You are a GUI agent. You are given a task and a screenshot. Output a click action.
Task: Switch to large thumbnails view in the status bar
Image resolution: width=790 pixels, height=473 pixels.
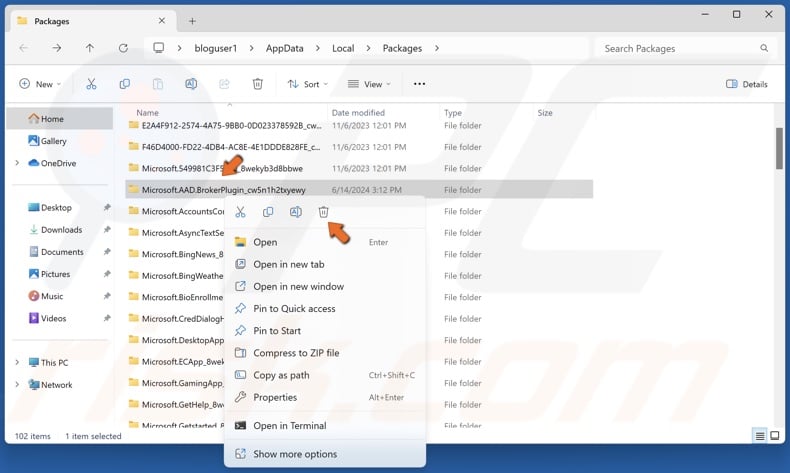775,436
